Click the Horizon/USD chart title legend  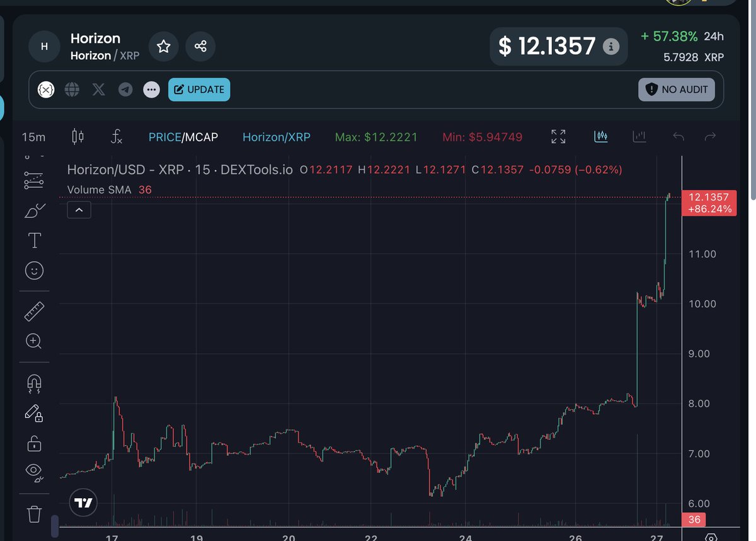(180, 169)
